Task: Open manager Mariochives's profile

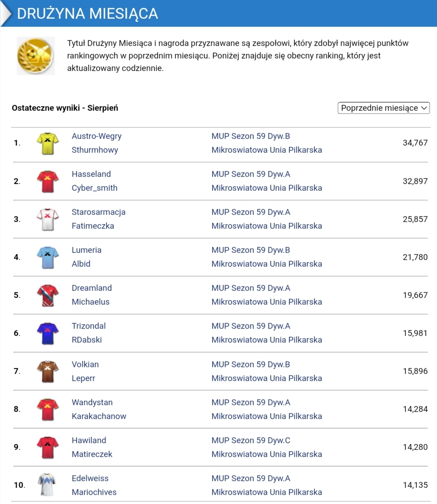Action: tap(94, 492)
